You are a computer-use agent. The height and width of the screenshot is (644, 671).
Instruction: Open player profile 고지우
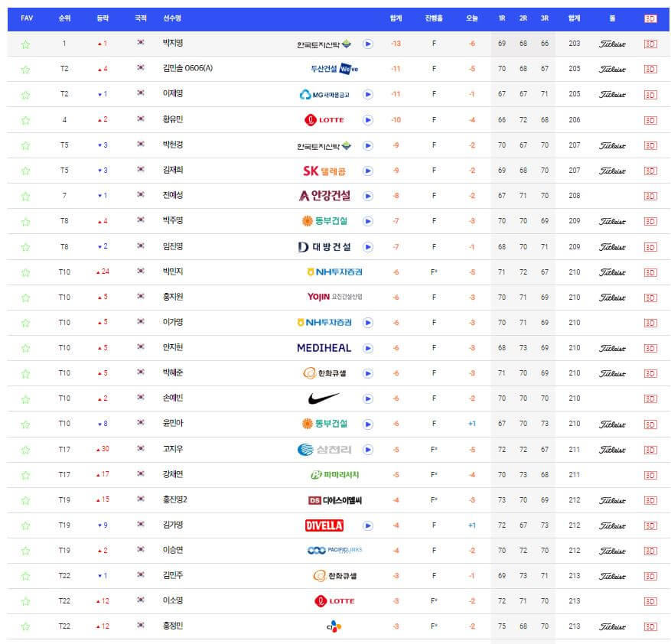173,449
